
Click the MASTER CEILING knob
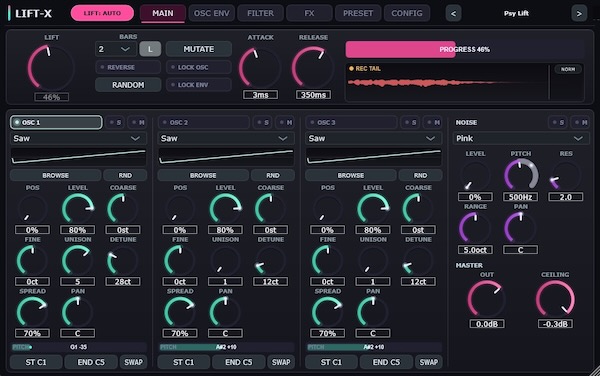(x=555, y=299)
